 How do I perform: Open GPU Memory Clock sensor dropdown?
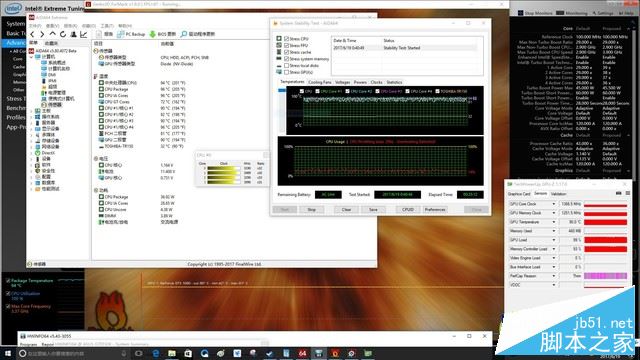tap(554, 213)
